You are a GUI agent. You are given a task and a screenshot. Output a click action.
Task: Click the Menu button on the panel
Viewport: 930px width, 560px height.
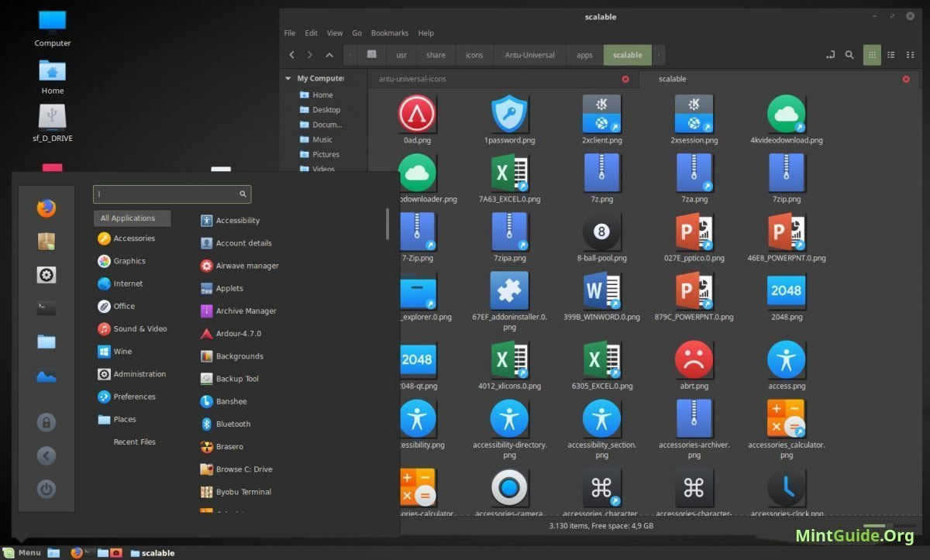click(22, 552)
